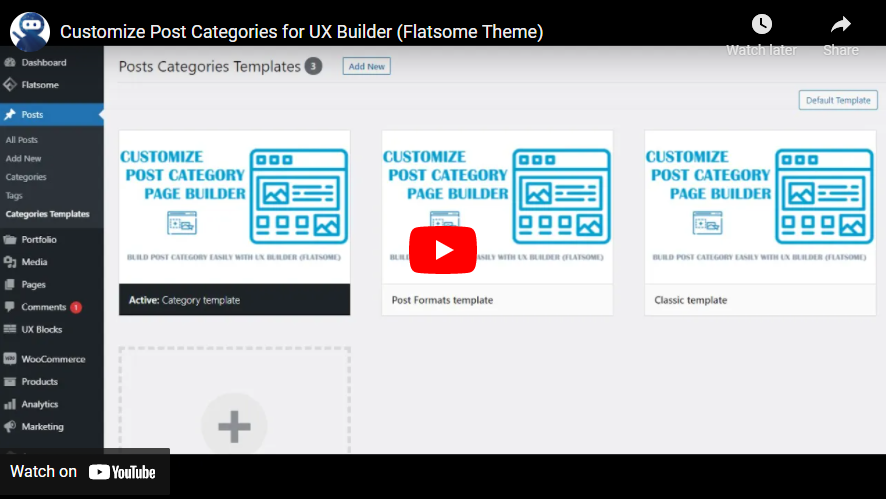Click the UX Blocks icon
886x499 pixels.
tap(10, 329)
